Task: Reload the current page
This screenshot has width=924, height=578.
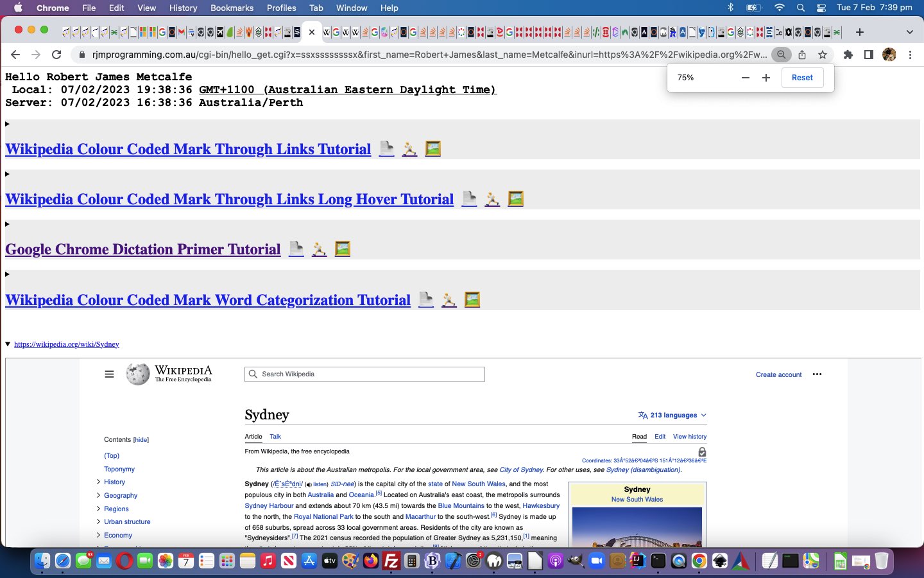Action: [56, 55]
